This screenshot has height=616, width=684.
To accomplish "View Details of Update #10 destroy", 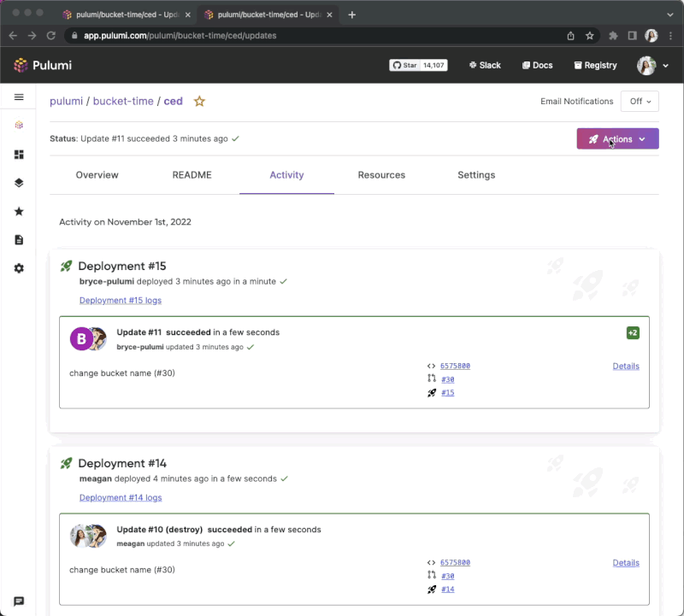I will coord(626,563).
